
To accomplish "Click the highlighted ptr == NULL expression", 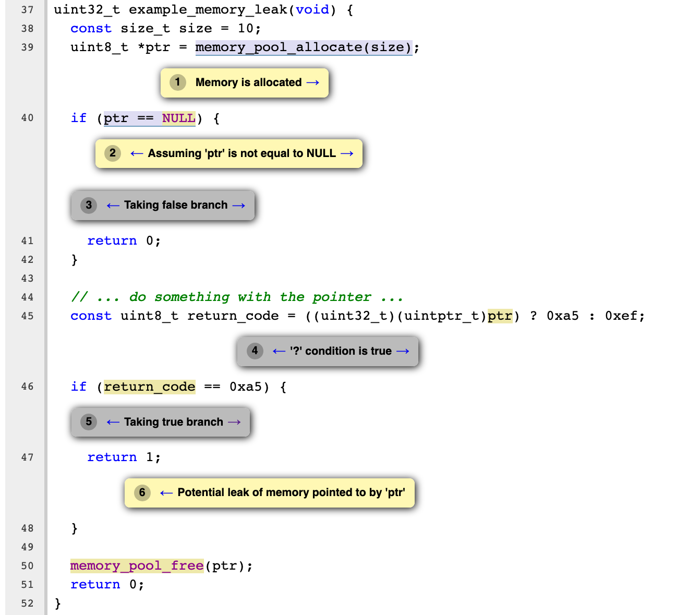I will [x=150, y=118].
